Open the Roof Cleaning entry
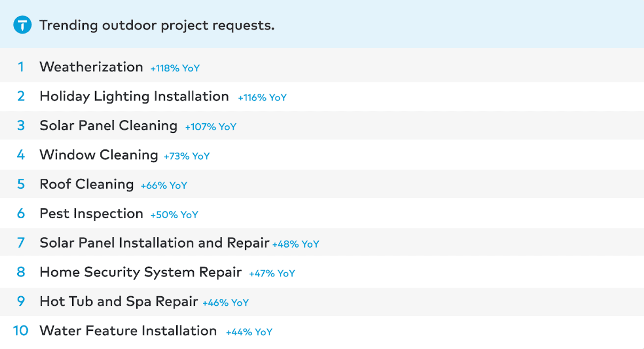Image resolution: width=644 pixels, height=349 pixels. coord(322,184)
